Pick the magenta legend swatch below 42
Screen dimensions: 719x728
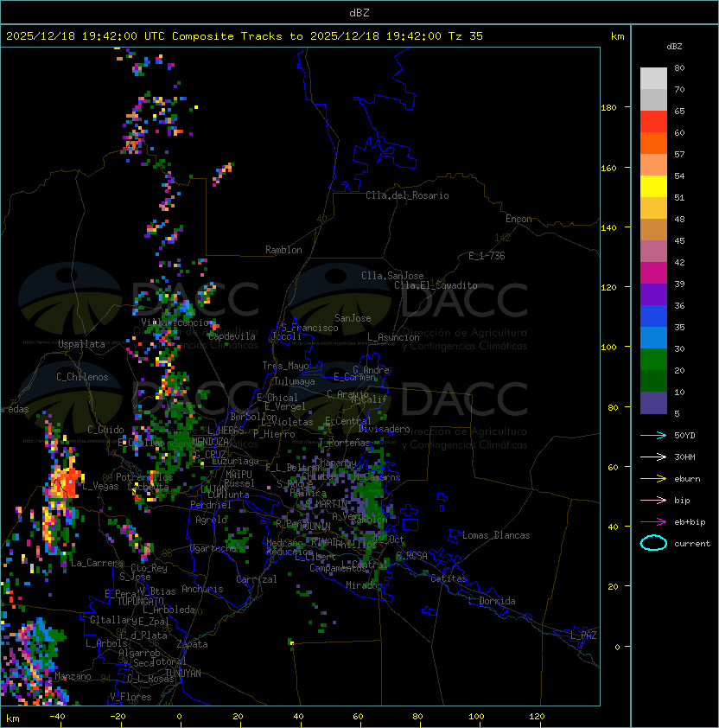tap(653, 272)
